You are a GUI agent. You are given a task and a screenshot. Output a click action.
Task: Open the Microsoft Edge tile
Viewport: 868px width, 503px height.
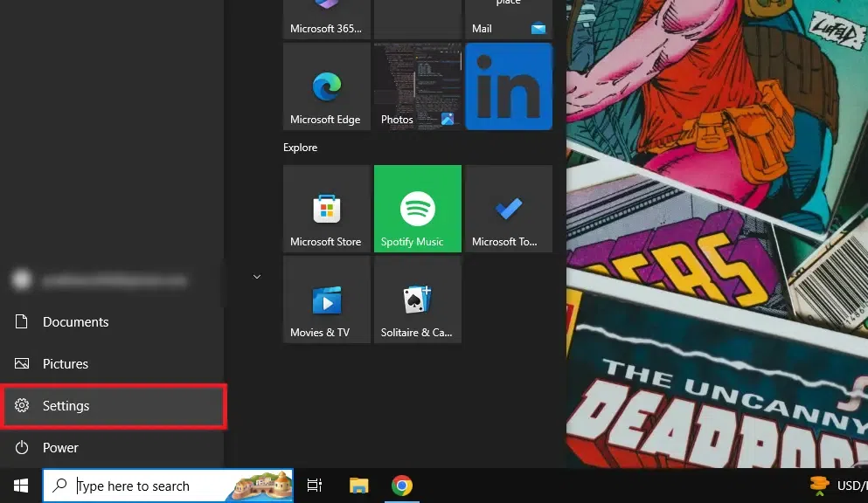pos(327,86)
